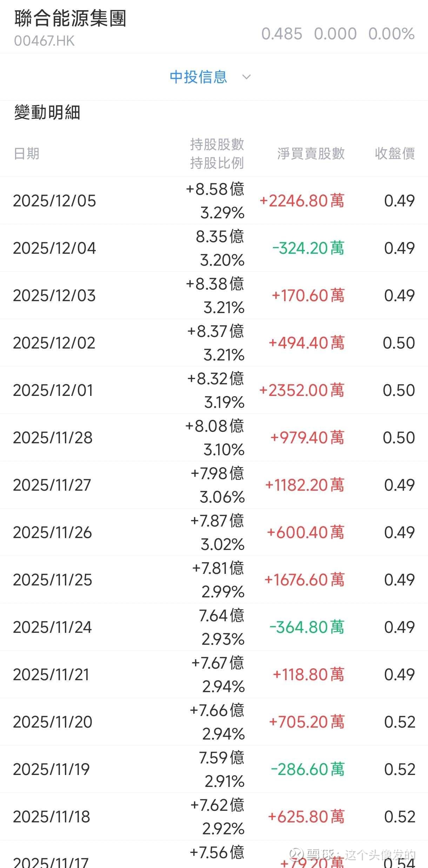
Task: Tap the 0.00% change percentage
Action: pos(392,34)
